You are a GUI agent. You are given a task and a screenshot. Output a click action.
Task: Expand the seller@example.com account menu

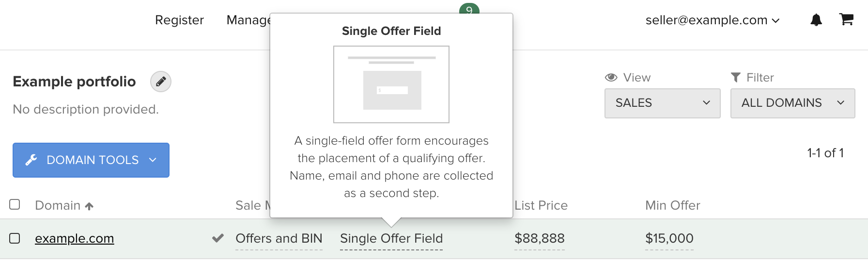[x=712, y=20]
